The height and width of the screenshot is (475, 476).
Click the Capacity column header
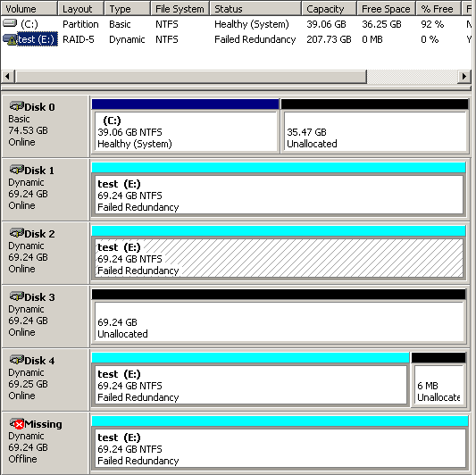[329, 9]
